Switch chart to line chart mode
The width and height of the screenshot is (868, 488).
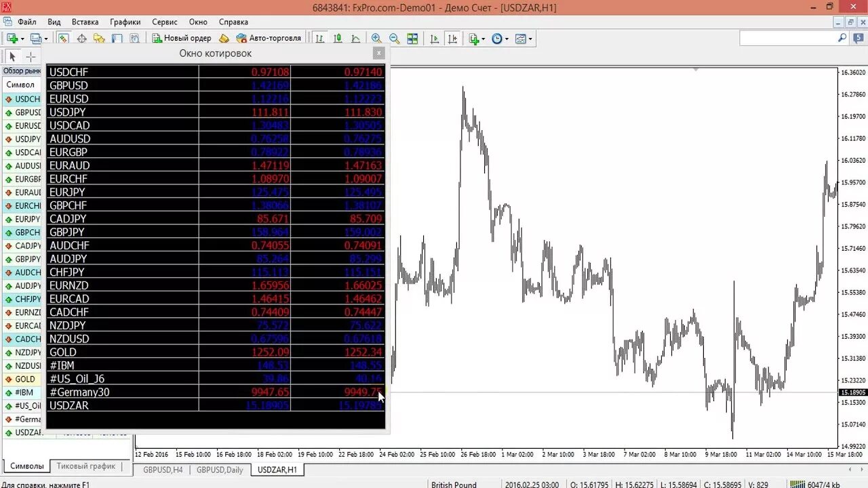tap(355, 39)
